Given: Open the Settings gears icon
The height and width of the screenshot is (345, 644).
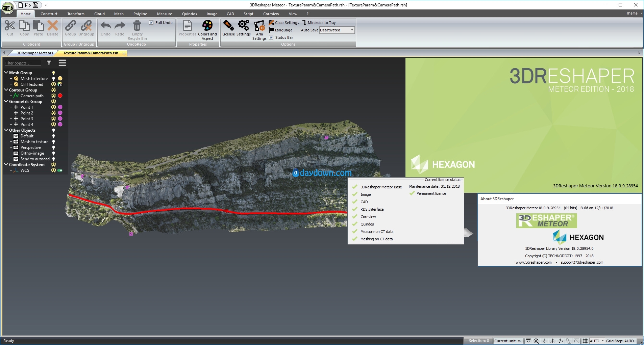Looking at the screenshot, I should pos(244,26).
